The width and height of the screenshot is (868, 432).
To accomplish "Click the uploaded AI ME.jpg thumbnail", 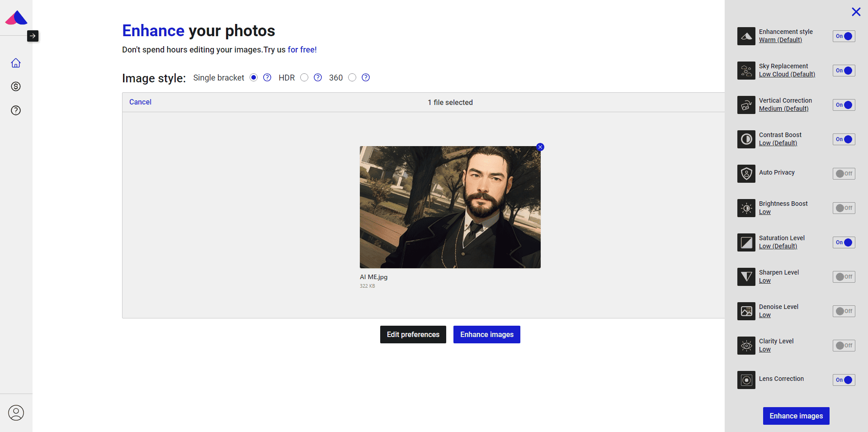I will [450, 207].
